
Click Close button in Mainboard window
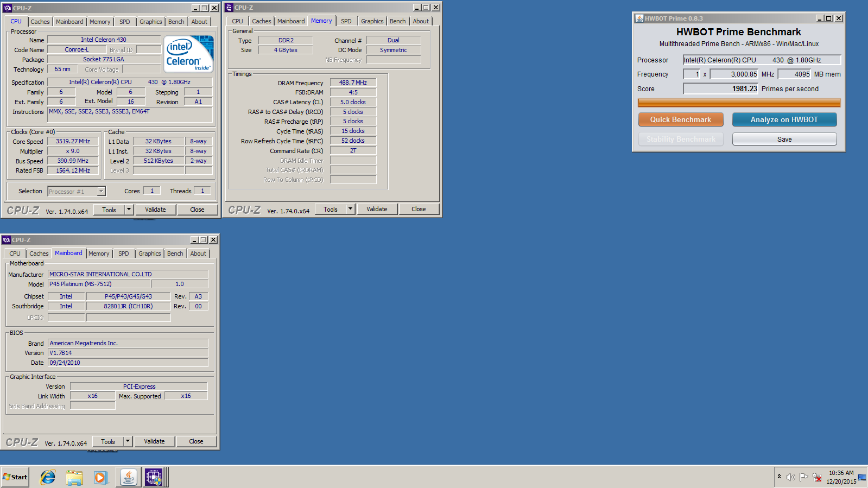click(196, 441)
